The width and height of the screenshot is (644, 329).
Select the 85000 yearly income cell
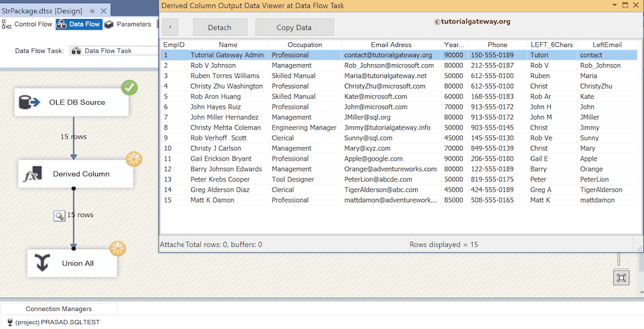tap(454, 200)
